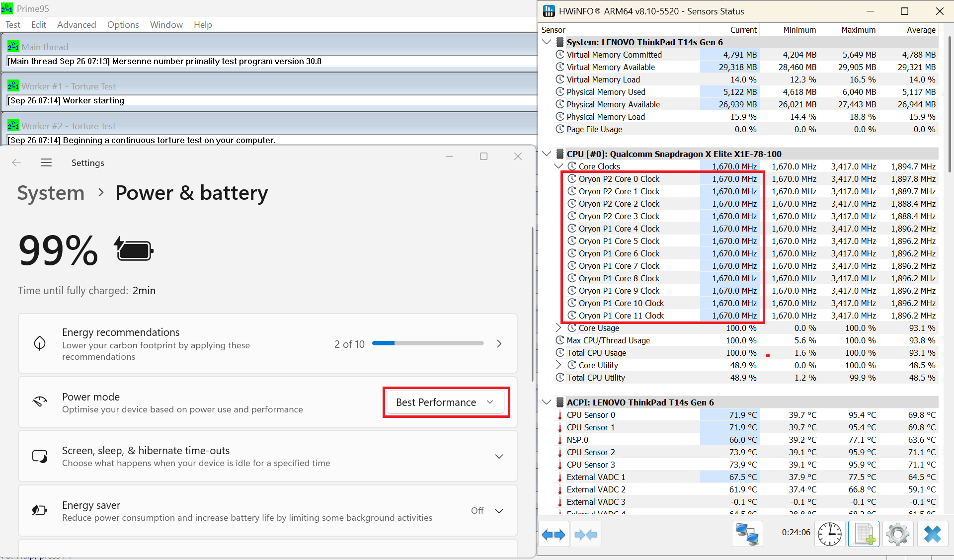
Task: Open the Prime95 Window menu
Action: pyautogui.click(x=166, y=25)
